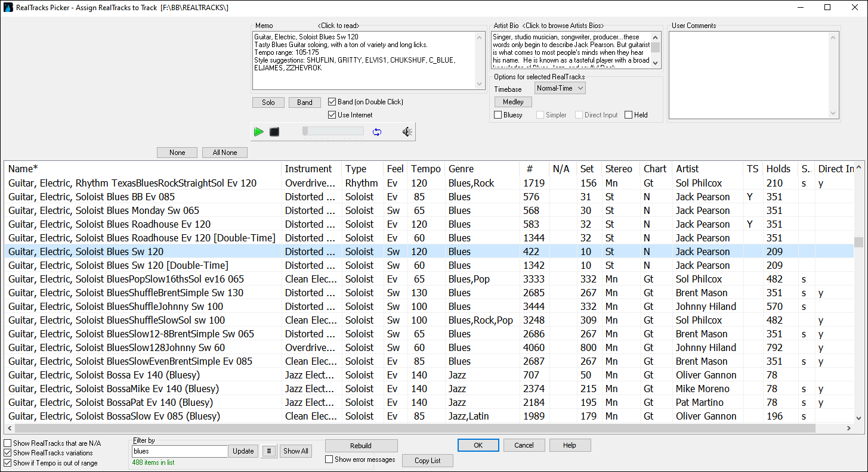Sort by Instrument column header
The image size is (868, 472).
point(311,169)
